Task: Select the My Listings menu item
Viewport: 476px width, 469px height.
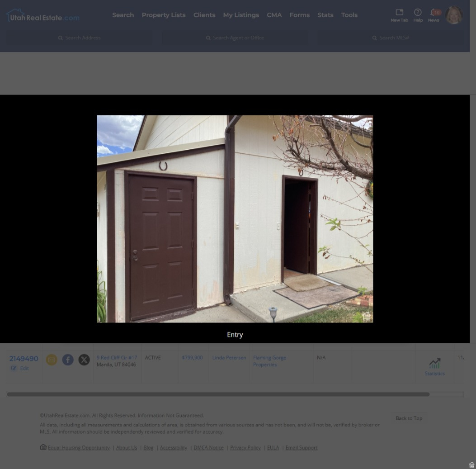Action: tap(240, 14)
